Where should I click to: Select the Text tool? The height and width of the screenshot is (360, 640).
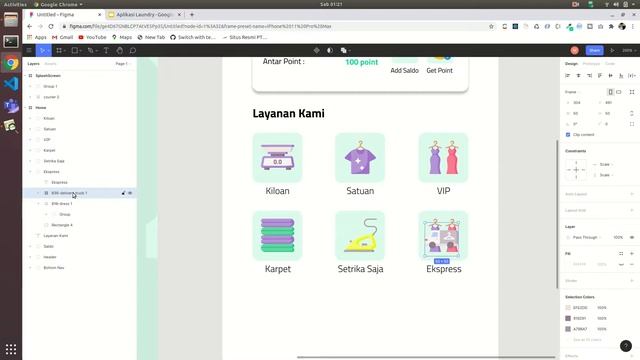tap(106, 51)
